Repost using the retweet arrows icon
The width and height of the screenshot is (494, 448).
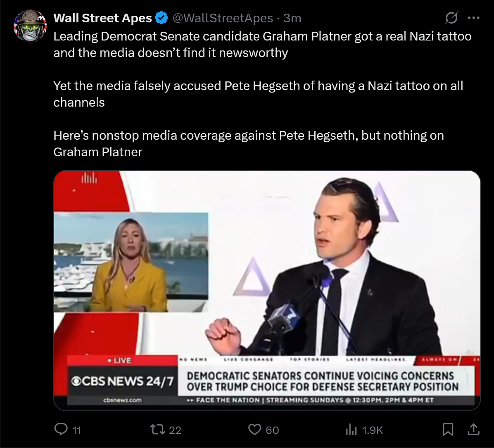pyautogui.click(x=157, y=429)
